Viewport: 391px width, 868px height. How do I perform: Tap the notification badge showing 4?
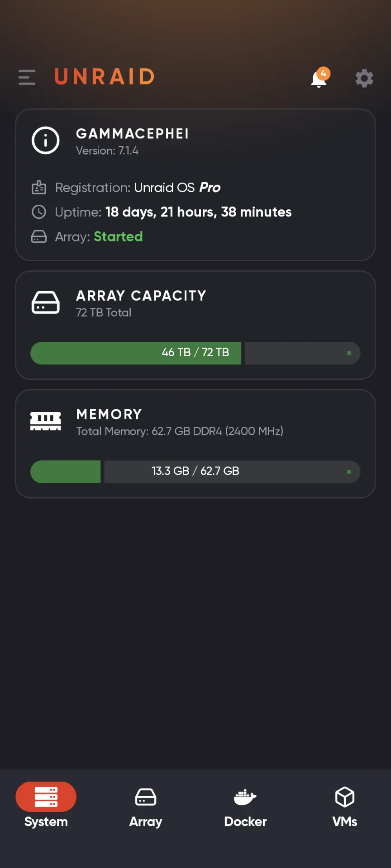coord(323,72)
